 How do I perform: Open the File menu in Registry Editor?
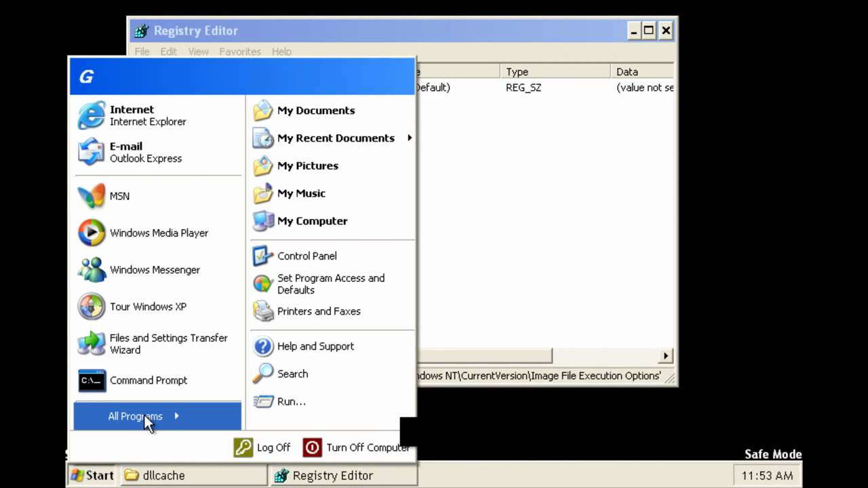142,52
